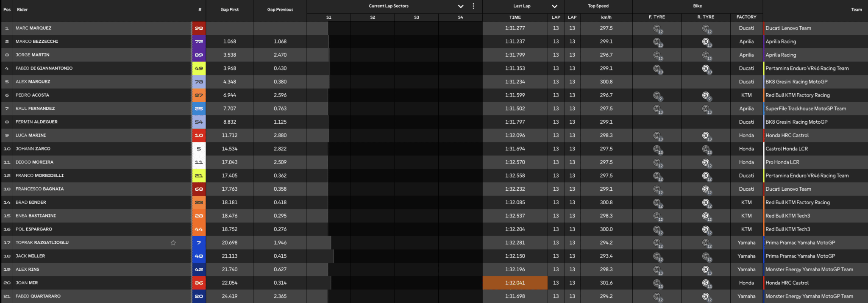868x303 pixels.
Task: Click the Team column header
Action: tap(857, 10)
